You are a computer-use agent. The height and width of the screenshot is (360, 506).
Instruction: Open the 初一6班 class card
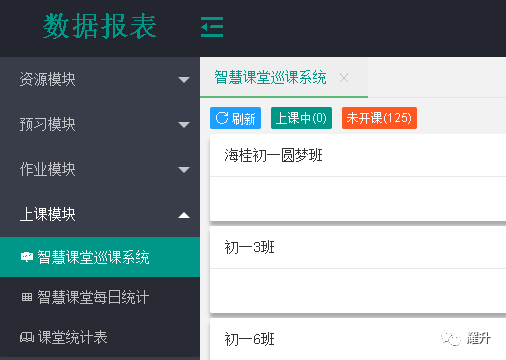tap(358, 339)
